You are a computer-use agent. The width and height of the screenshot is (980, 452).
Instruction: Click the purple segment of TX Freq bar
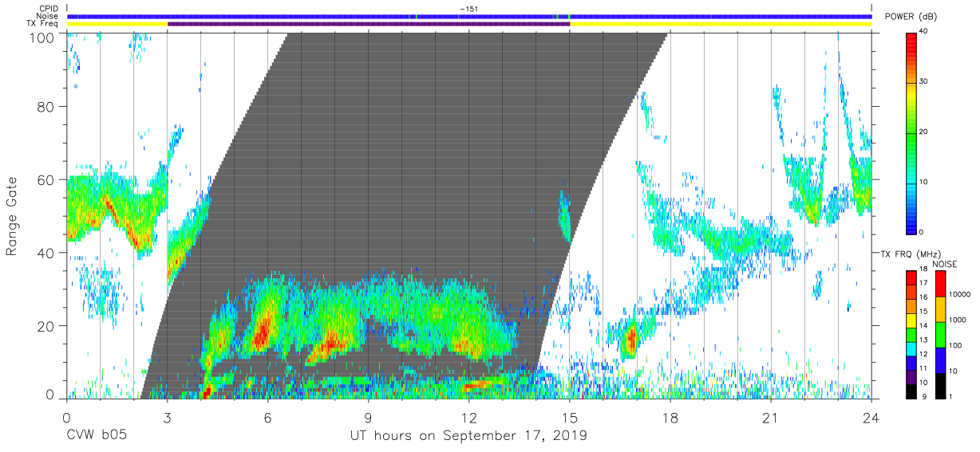(369, 24)
